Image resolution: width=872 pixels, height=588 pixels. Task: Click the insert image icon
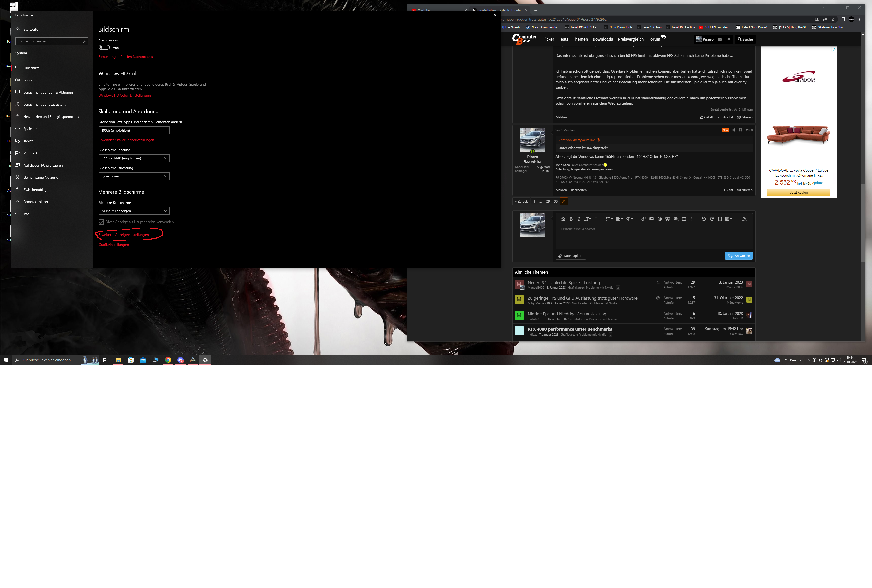(x=651, y=219)
